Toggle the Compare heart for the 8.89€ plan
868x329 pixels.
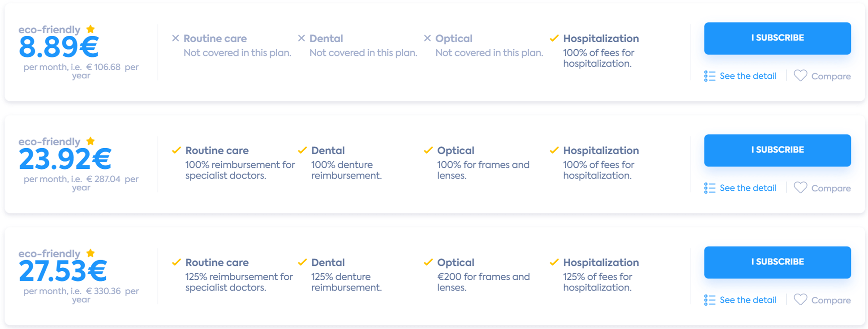pyautogui.click(x=800, y=76)
